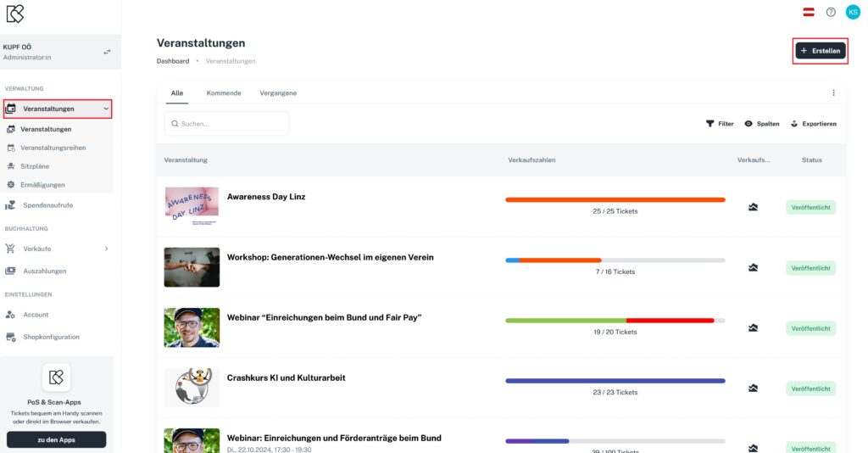This screenshot has height=453, width=868.
Task: Open Workshop: Generationen-Wechsel im eigenen Verein
Action: pyautogui.click(x=331, y=257)
